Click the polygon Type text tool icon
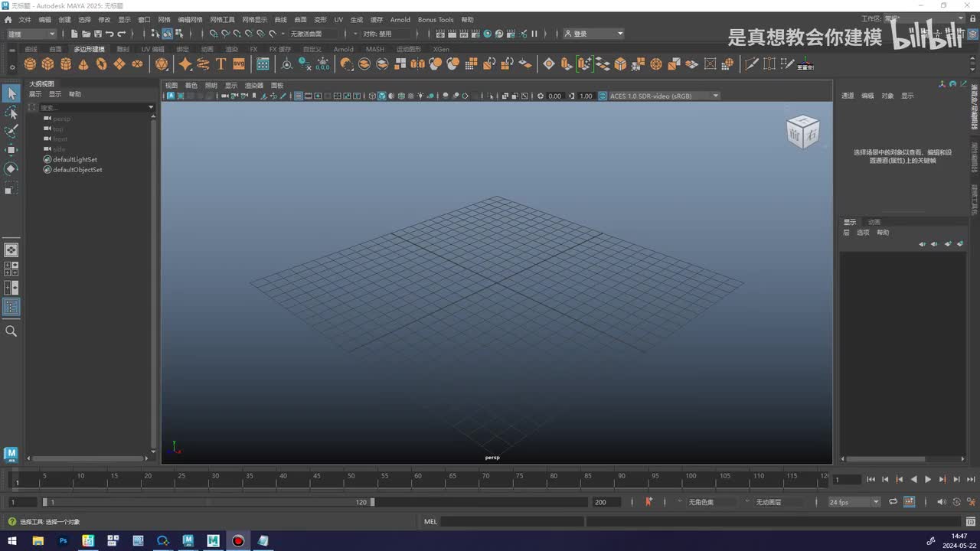Image resolution: width=980 pixels, height=551 pixels. [x=220, y=64]
